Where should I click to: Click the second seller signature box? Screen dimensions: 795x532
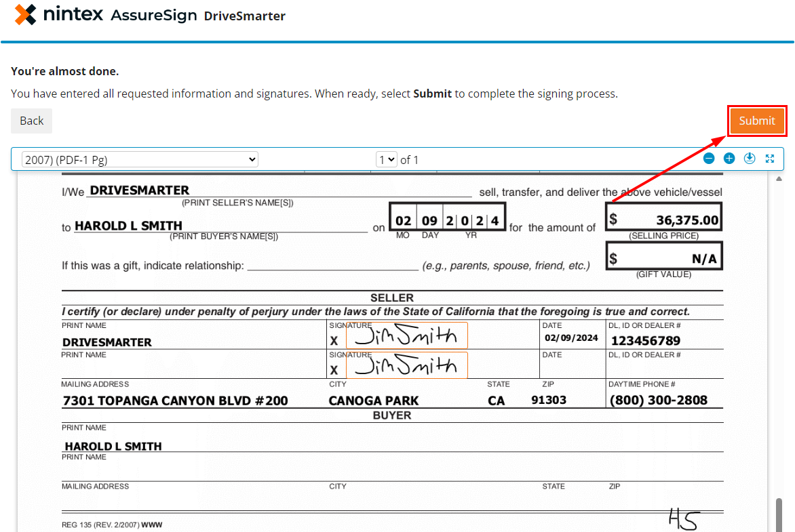point(406,365)
